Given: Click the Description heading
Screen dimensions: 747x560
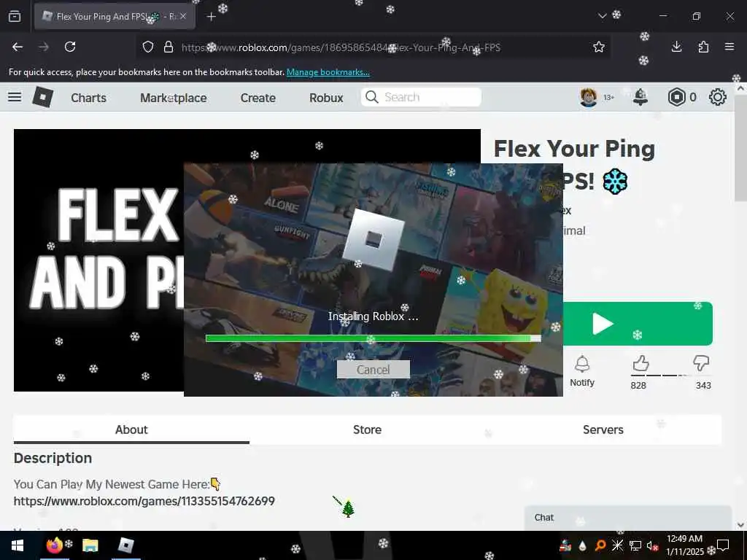Looking at the screenshot, I should [x=53, y=458].
